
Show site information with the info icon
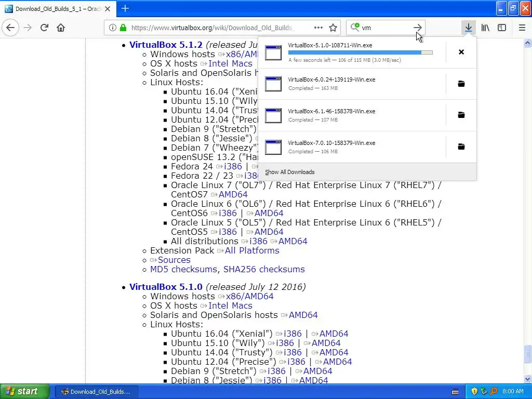click(x=113, y=28)
